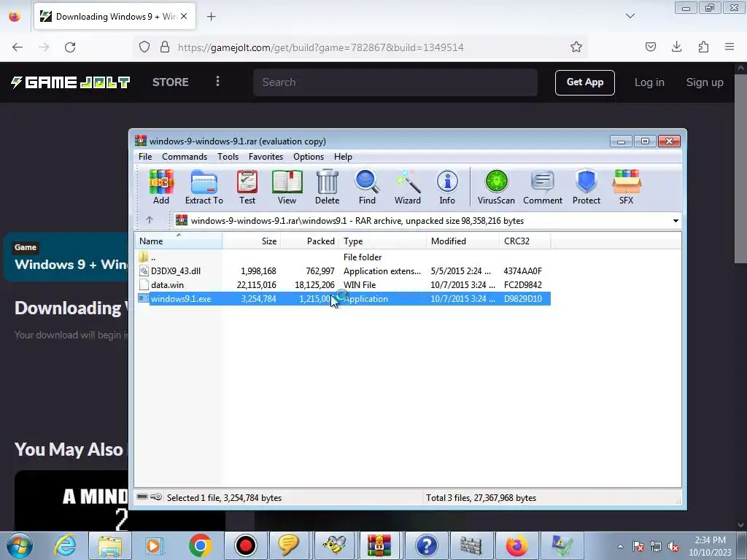Open the STORE link on Game Jolt
Image resolution: width=747 pixels, height=560 pixels.
(171, 82)
